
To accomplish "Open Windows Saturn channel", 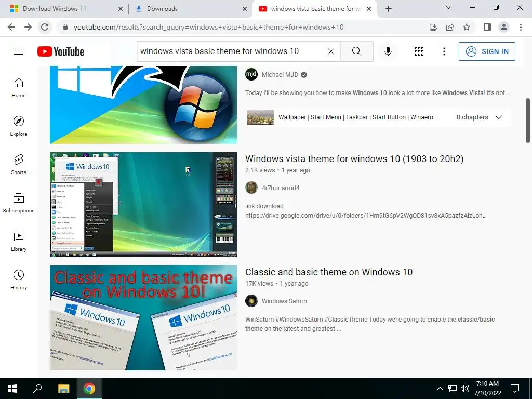I will (284, 301).
